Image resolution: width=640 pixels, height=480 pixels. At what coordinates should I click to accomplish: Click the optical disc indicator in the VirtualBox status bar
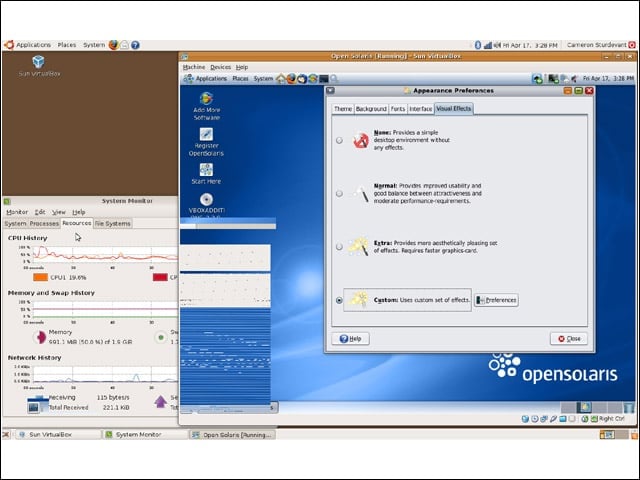[x=535, y=419]
